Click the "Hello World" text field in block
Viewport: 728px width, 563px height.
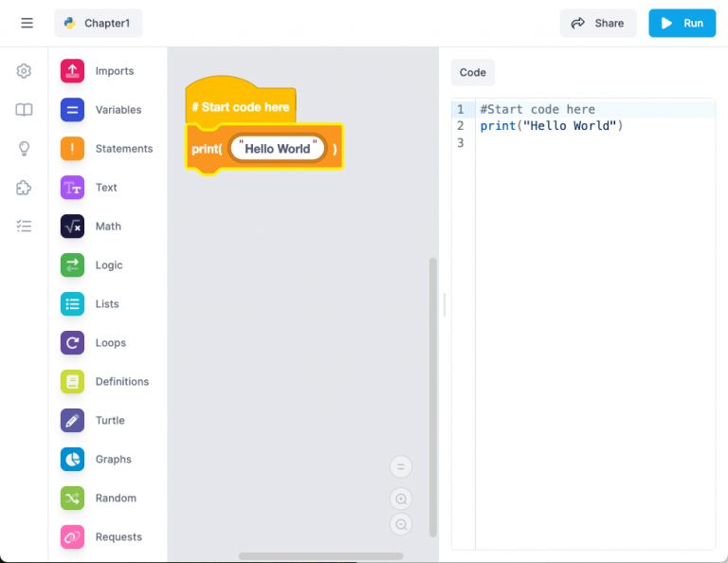click(x=278, y=149)
